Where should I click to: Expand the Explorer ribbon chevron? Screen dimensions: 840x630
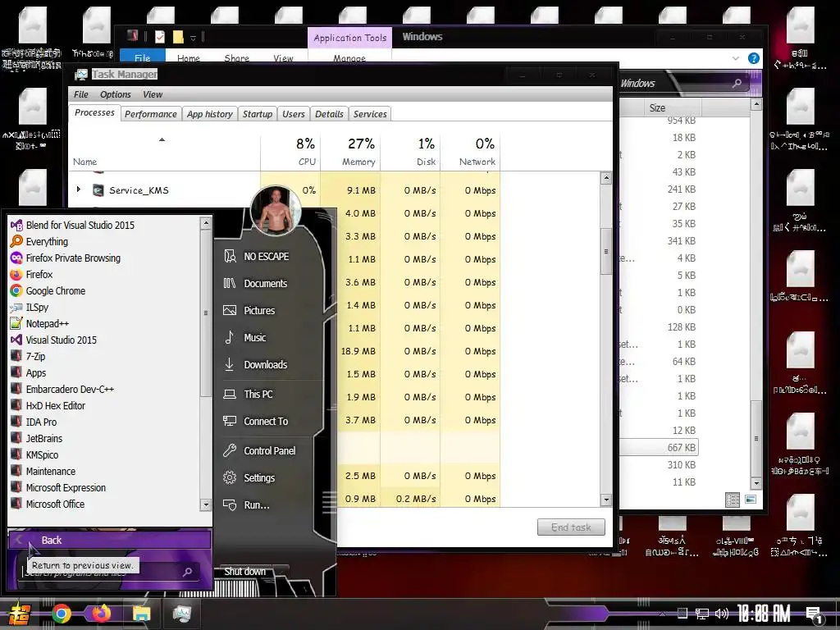click(x=736, y=58)
